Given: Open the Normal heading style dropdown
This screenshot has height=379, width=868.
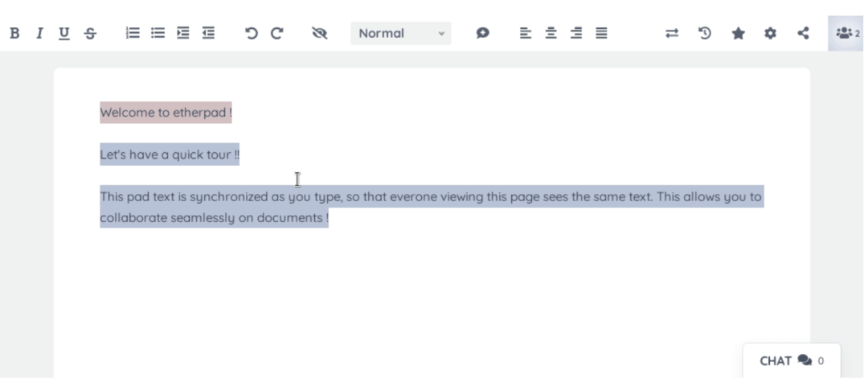Looking at the screenshot, I should 401,33.
